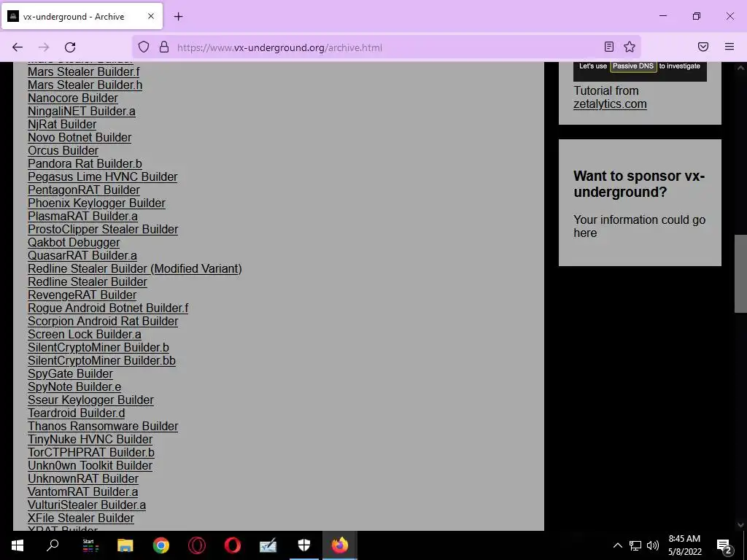Open Redline Stealer Builder (Modified Variant) link
Viewport: 747px width, 560px height.
(x=135, y=269)
